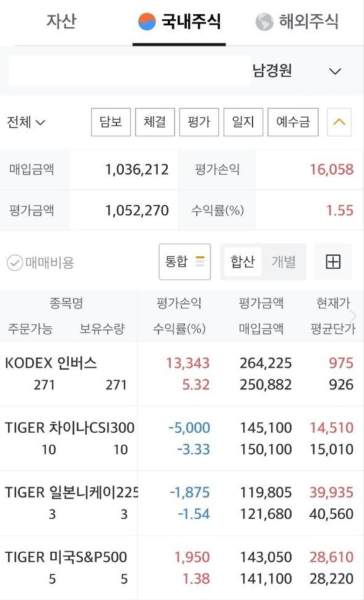Expand the 남경원 account dropdown
364x600 pixels.
click(x=335, y=72)
